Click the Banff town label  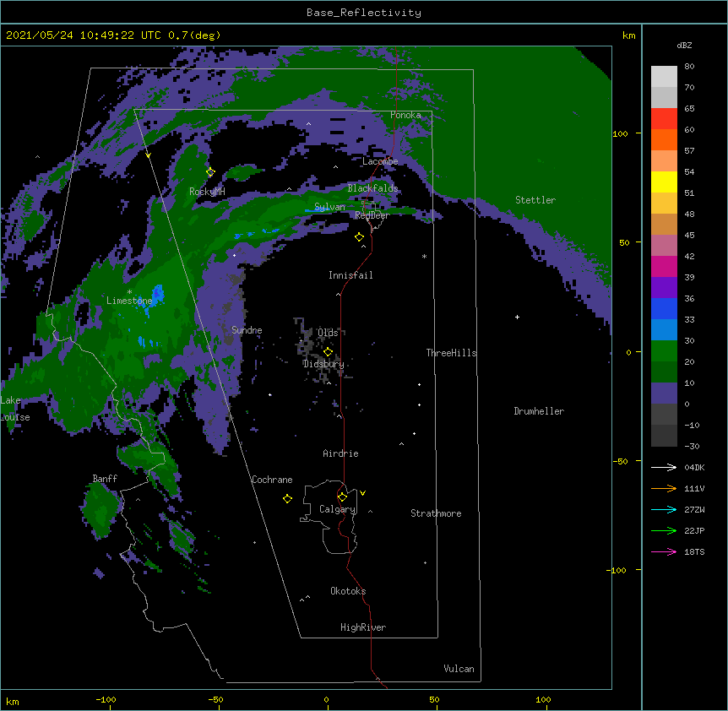click(105, 479)
